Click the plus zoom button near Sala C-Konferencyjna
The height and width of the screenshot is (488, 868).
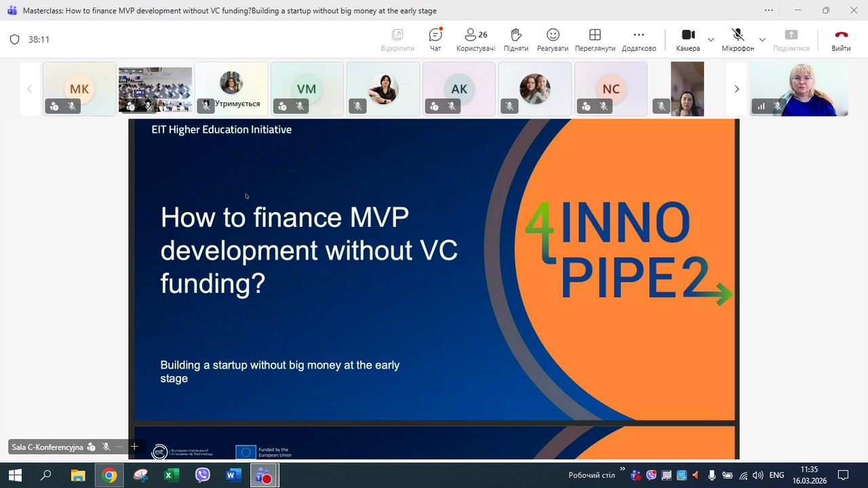(x=134, y=447)
